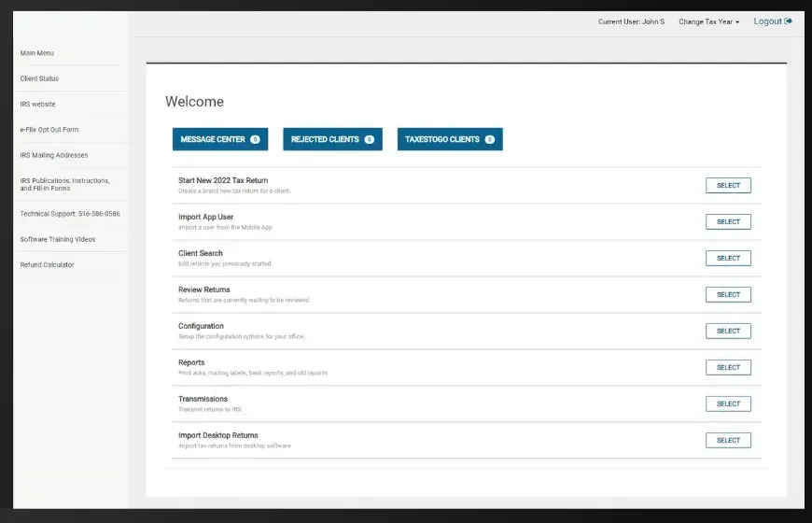Click the Welcome heading
This screenshot has height=523, width=812.
click(195, 102)
